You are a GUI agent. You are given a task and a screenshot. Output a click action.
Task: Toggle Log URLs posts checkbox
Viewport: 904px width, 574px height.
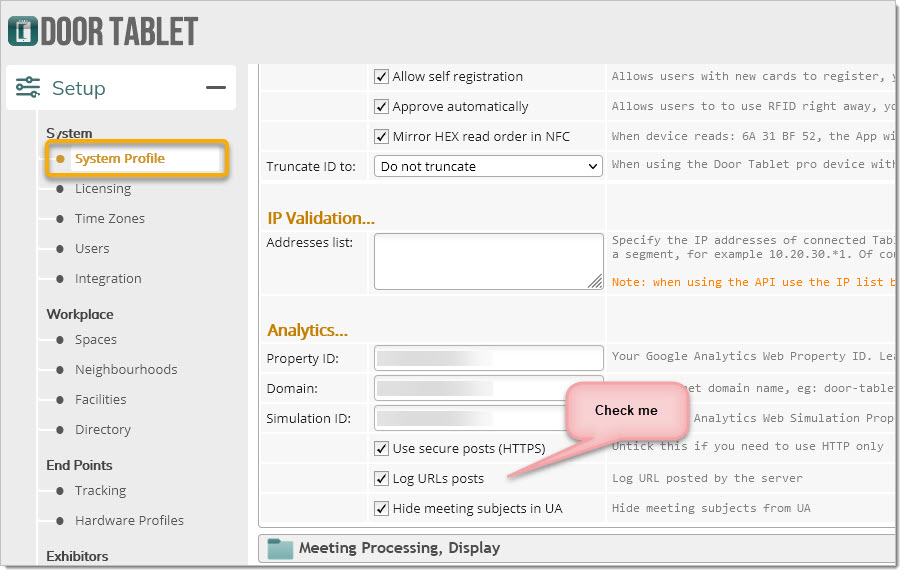(x=381, y=479)
